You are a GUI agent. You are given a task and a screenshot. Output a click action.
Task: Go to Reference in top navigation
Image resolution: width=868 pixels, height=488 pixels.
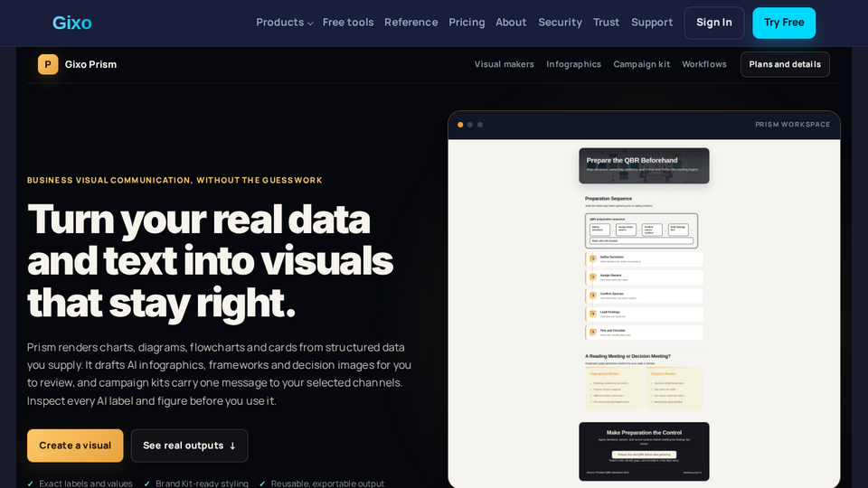point(410,23)
